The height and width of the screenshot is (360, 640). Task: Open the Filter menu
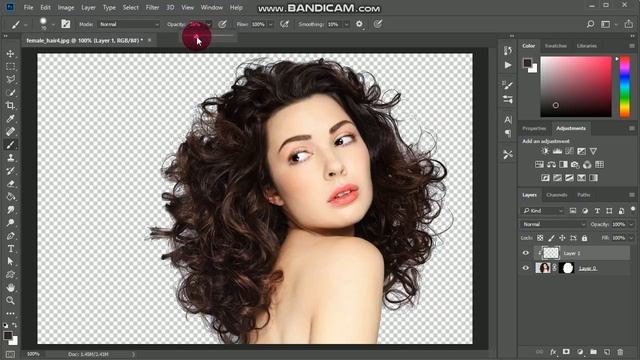(x=152, y=7)
